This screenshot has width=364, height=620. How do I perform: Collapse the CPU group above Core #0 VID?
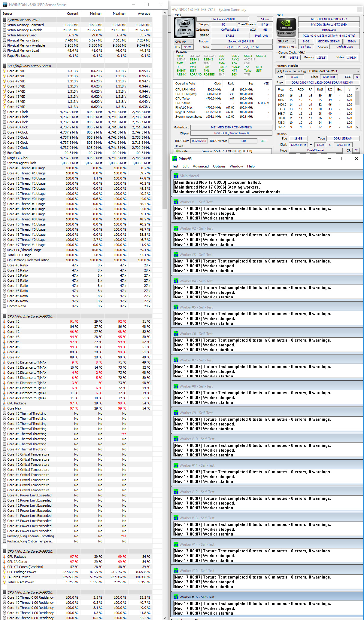5,66
